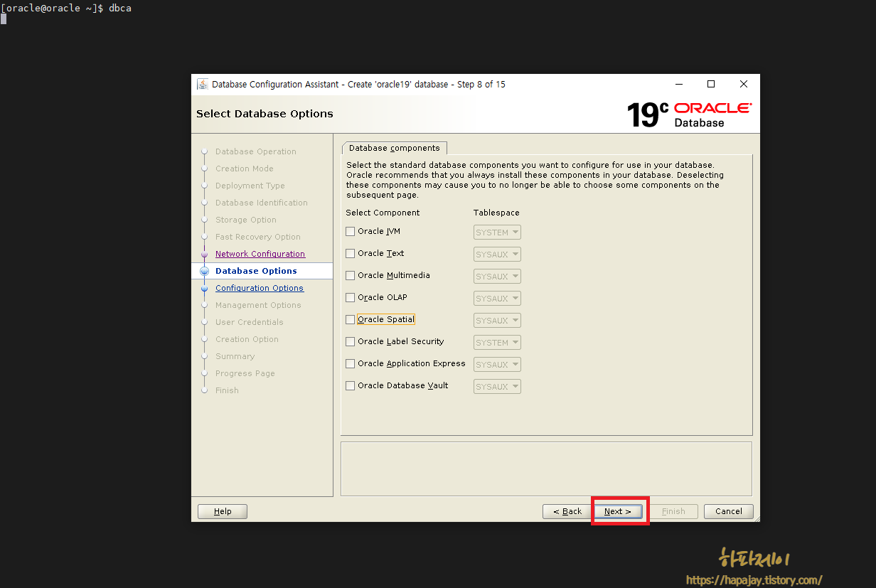Image resolution: width=876 pixels, height=588 pixels.
Task: Open tablespace dropdown for Oracle Application Express
Action: pos(497,365)
